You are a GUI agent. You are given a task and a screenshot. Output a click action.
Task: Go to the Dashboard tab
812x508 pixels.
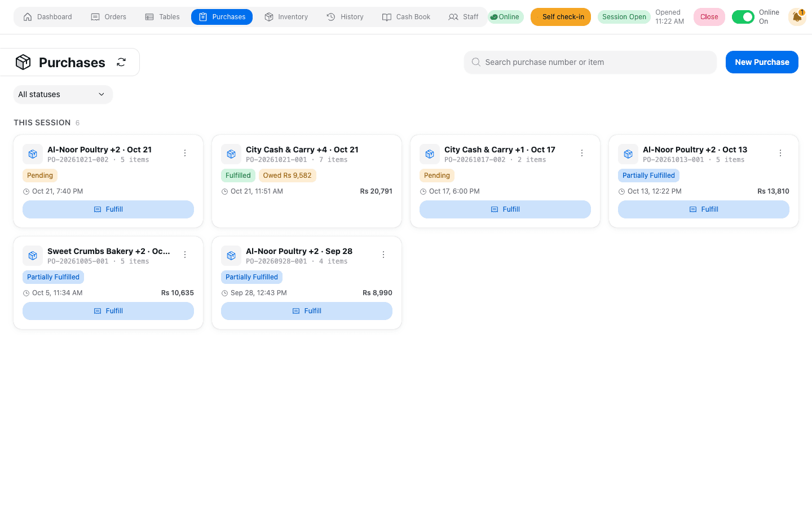point(48,17)
